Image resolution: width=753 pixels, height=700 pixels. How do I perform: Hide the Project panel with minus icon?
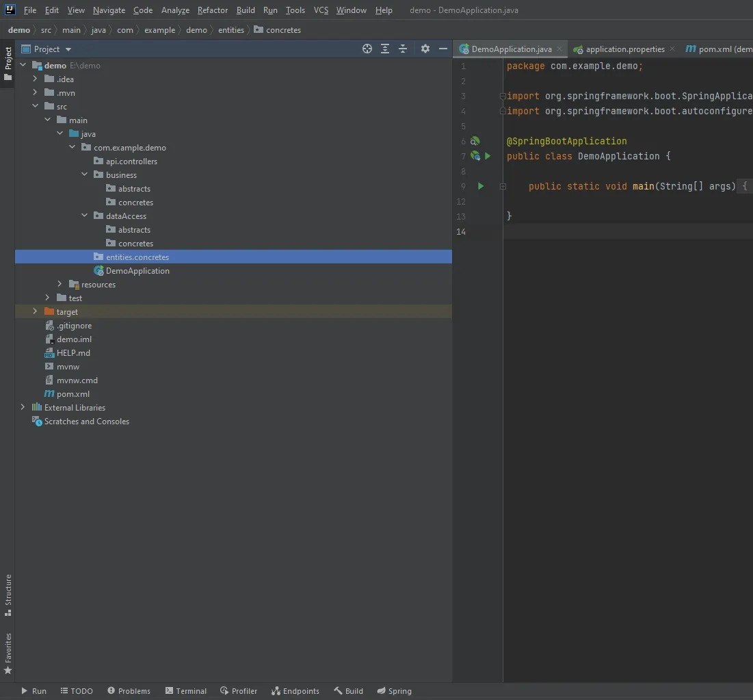(443, 49)
